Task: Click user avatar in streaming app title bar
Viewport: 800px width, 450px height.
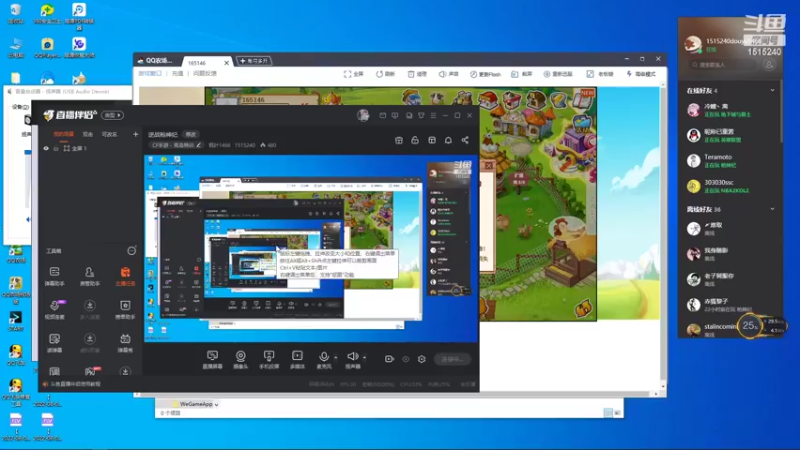Action: coord(363,115)
